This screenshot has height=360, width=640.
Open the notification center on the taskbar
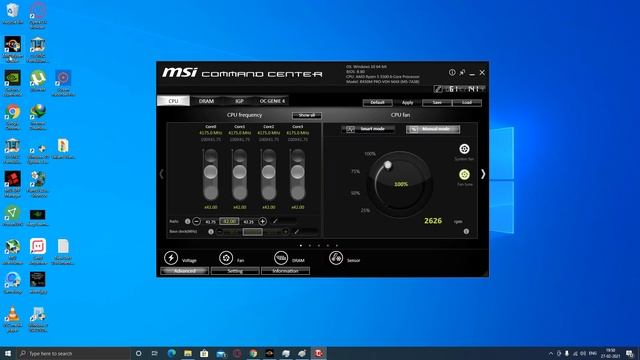(630, 353)
